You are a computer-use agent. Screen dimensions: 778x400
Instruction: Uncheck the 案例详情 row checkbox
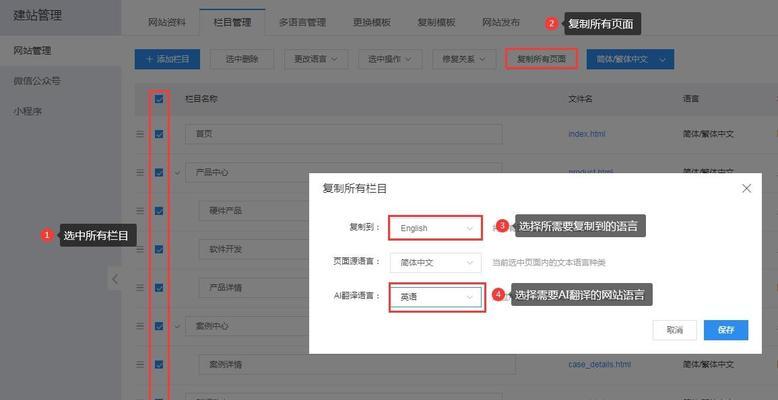(159, 365)
